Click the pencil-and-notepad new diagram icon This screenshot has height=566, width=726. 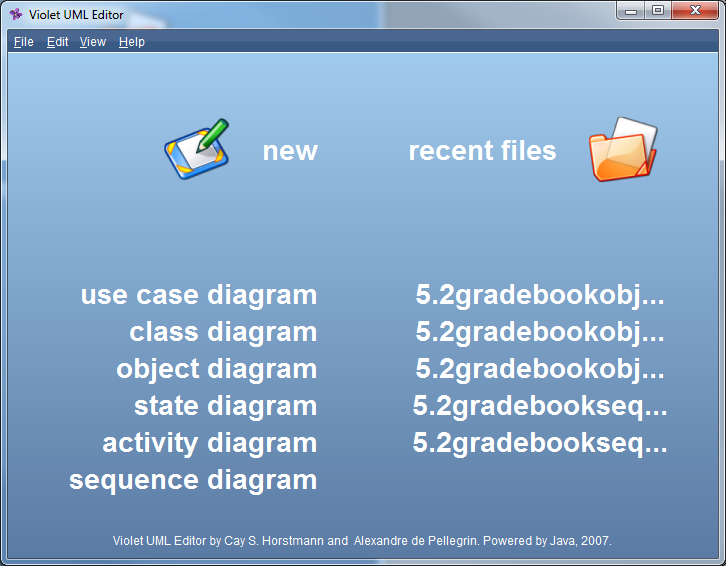197,150
